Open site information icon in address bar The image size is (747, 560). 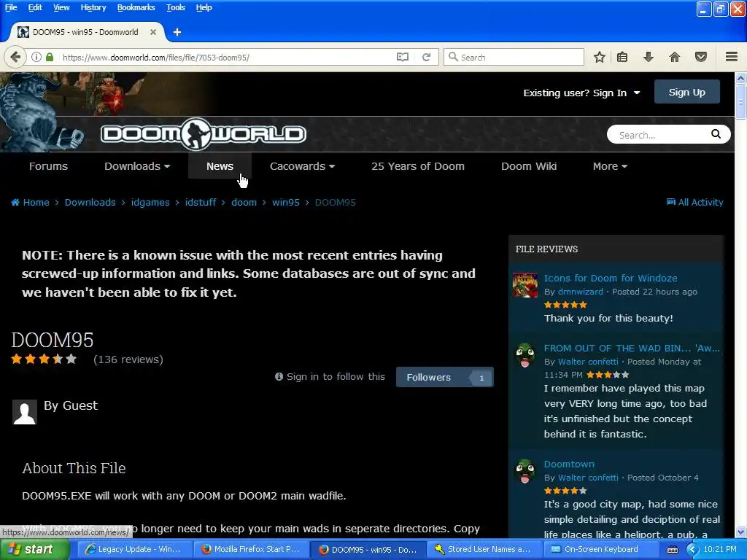click(x=36, y=57)
